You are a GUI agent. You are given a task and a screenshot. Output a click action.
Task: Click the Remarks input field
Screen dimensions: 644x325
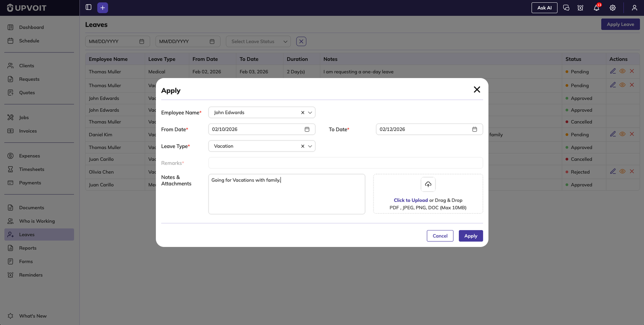click(345, 163)
